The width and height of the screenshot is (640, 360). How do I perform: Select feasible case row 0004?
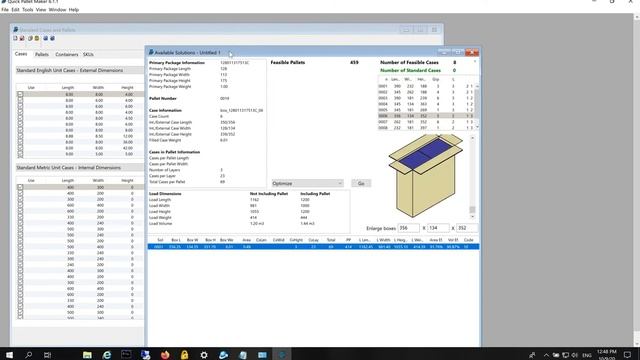click(x=425, y=104)
